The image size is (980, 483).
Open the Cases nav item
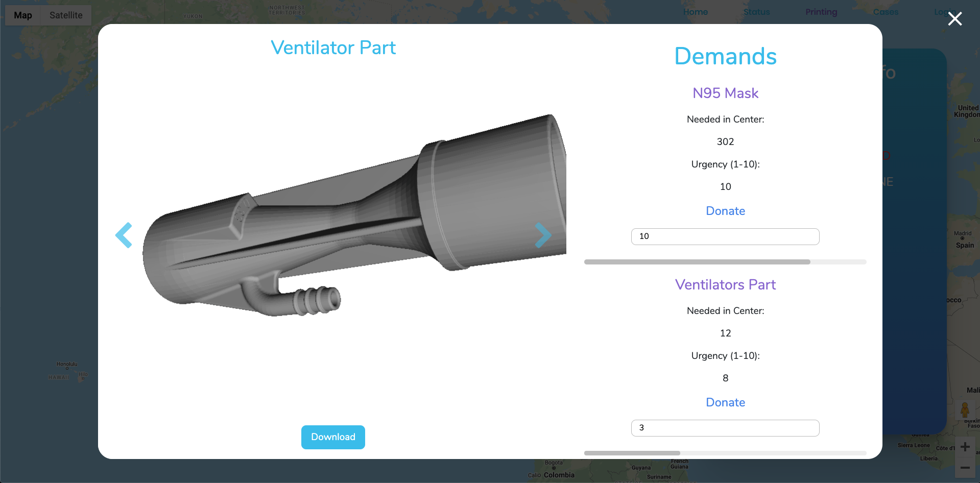(886, 12)
